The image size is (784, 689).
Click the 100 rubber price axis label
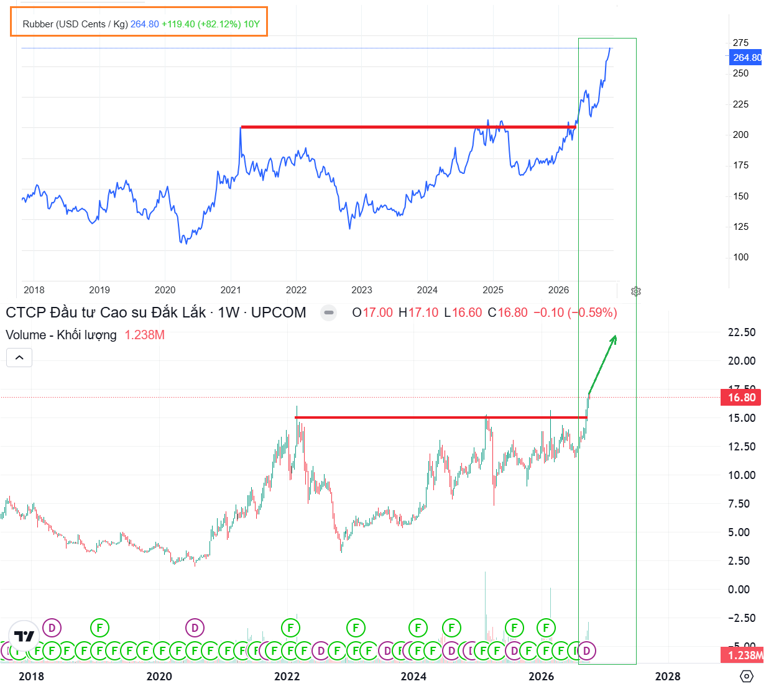coord(740,257)
